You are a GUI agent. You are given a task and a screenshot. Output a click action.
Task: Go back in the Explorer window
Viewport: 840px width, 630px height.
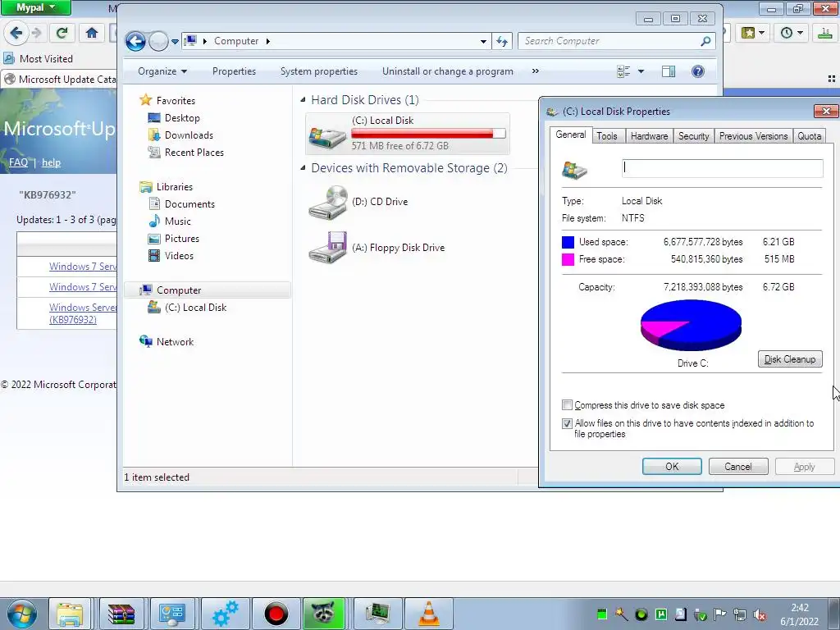(135, 41)
